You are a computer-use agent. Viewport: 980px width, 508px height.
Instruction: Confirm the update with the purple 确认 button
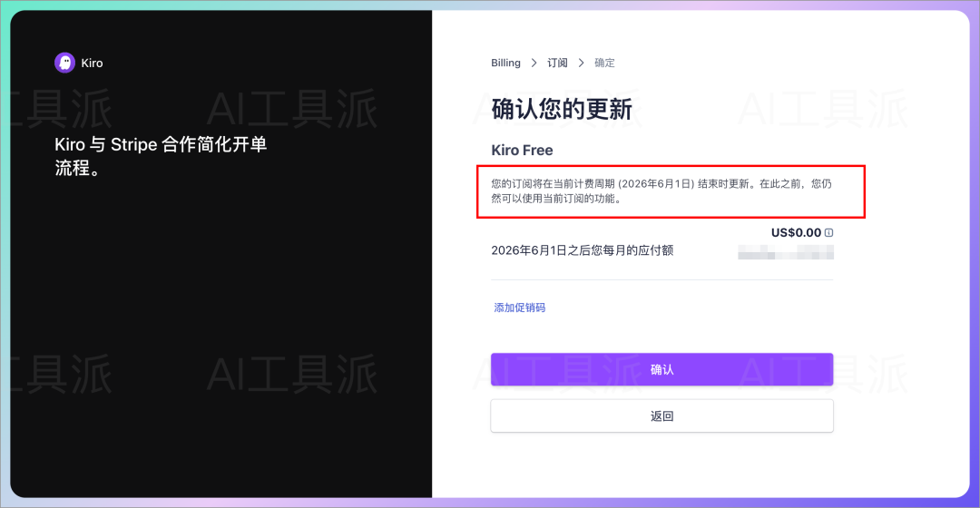[x=661, y=369]
